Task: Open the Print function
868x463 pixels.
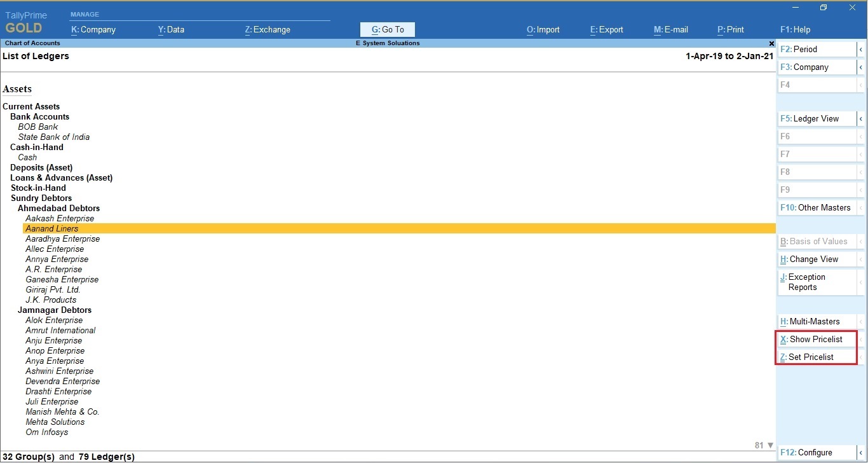Action: 730,29
